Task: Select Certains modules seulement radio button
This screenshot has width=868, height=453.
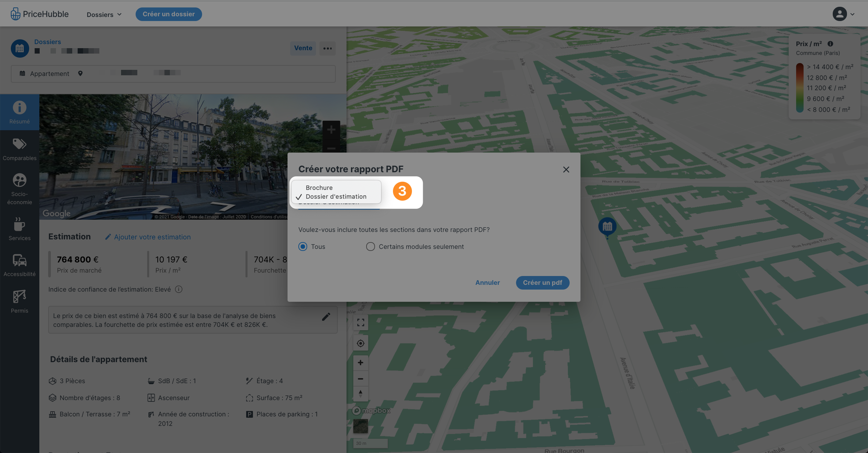Action: tap(371, 247)
